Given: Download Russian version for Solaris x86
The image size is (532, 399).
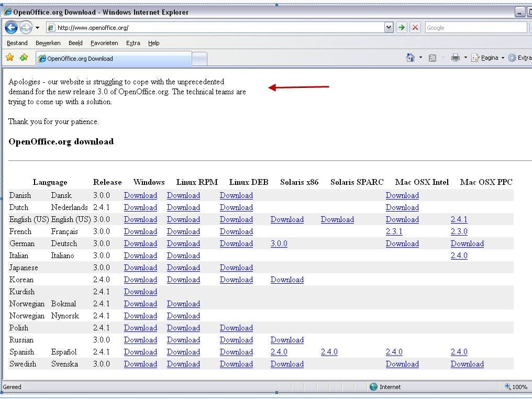Looking at the screenshot, I should pos(287,340).
